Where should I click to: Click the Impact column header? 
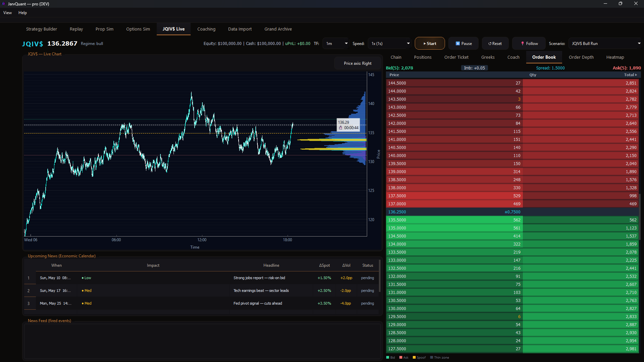point(153,265)
